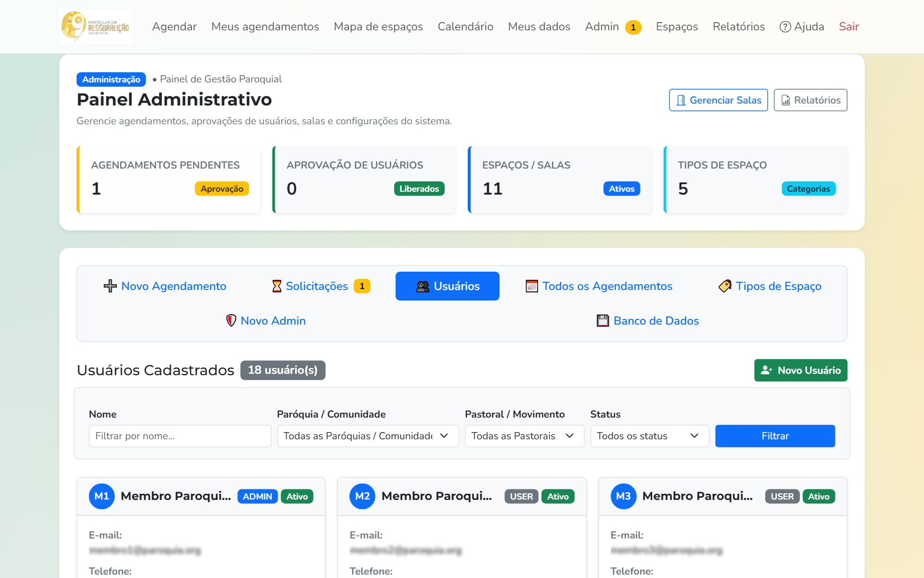Click the Categorias badge in Tipos de Espaço
The image size is (924, 578).
[808, 189]
